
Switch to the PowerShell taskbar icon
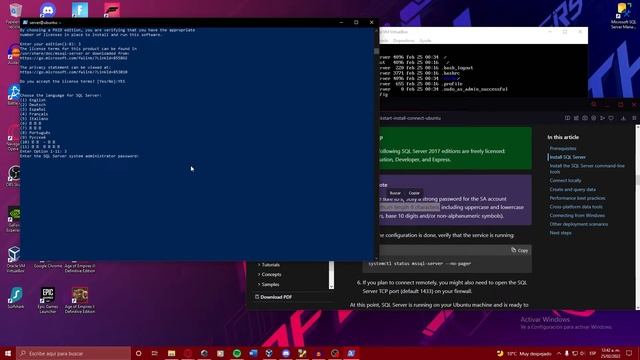[351, 353]
